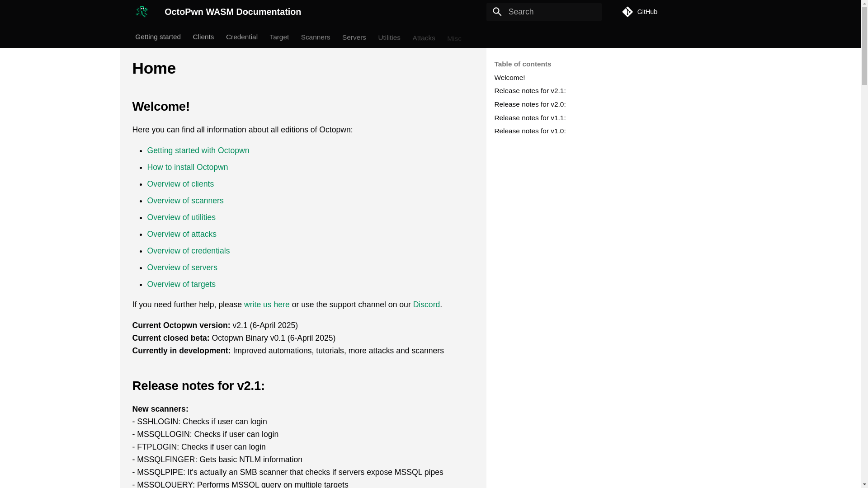Click the New scanners: label
868x488 pixels.
pyautogui.click(x=160, y=409)
